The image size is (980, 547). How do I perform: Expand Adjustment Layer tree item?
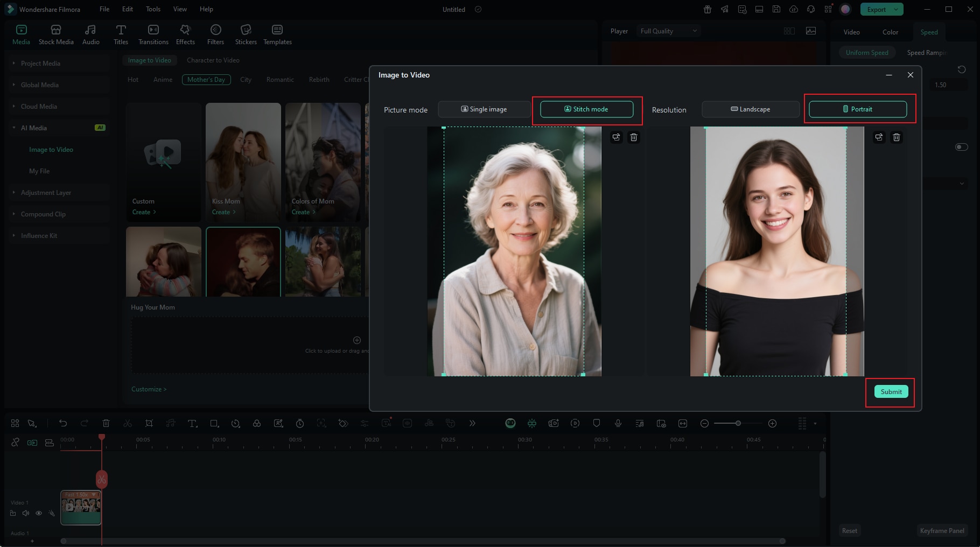[14, 193]
